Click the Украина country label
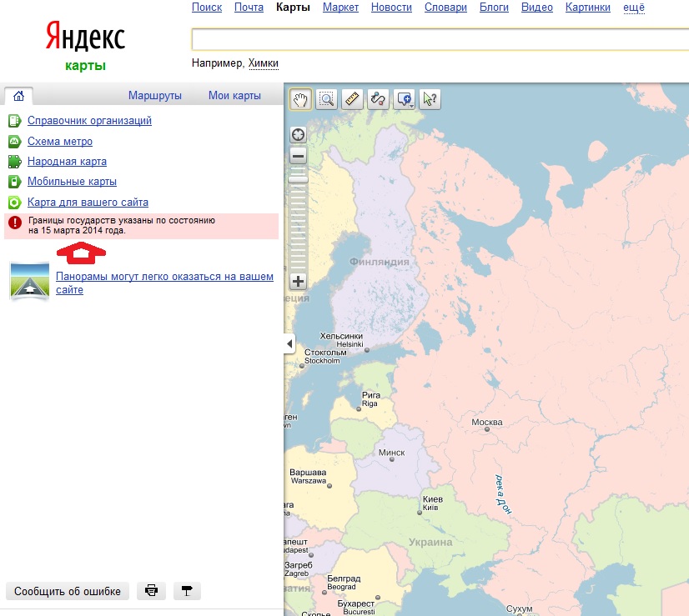 430,543
